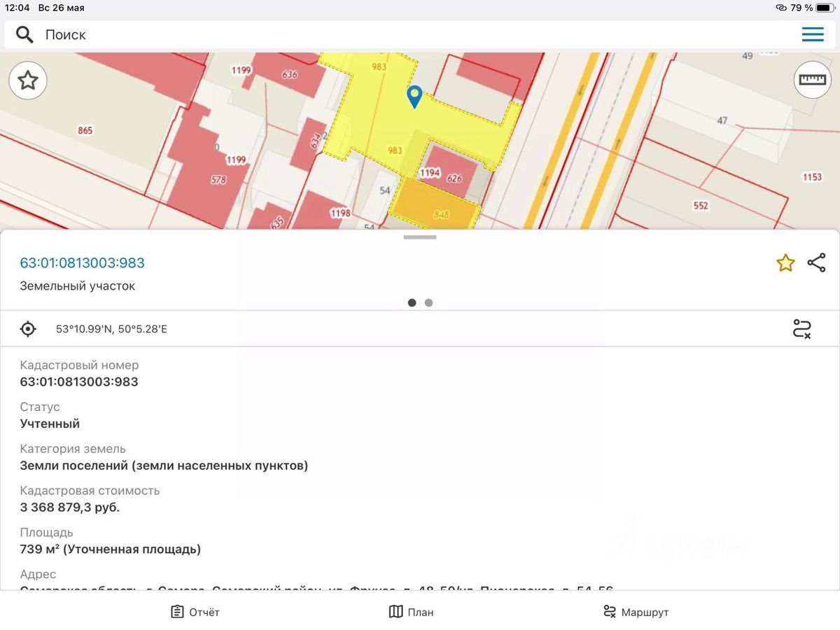Click the search magnifier icon
This screenshot has height=630, width=840.
[x=24, y=35]
